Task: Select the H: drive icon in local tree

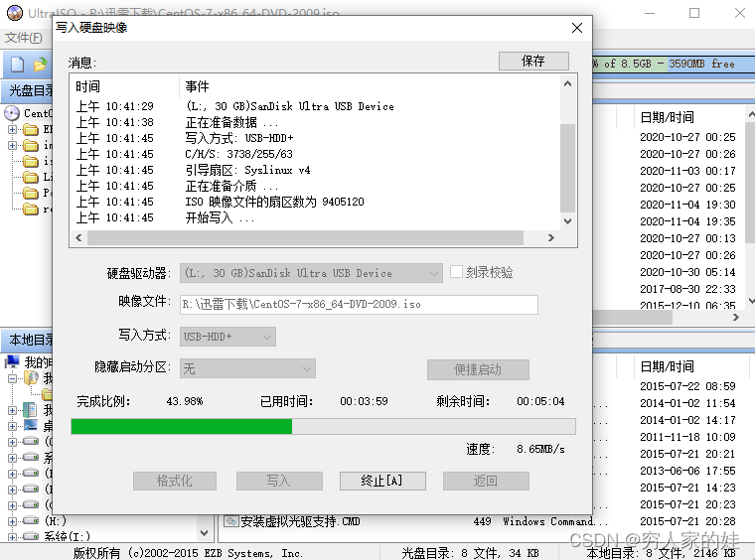Action: (31, 520)
